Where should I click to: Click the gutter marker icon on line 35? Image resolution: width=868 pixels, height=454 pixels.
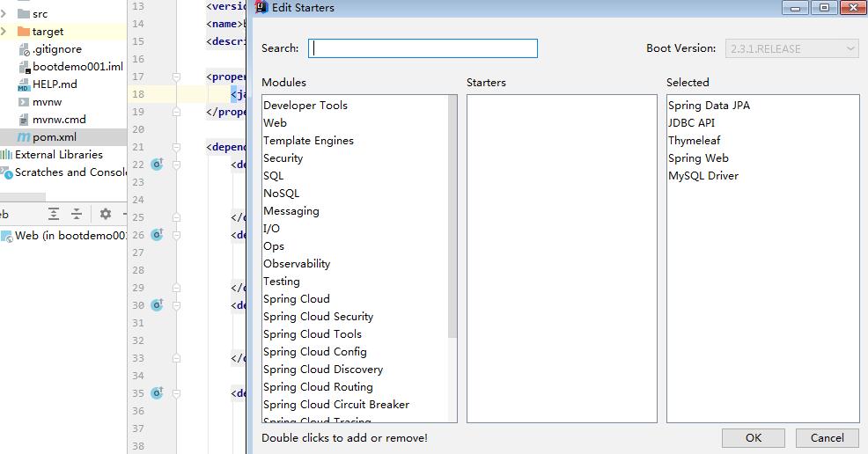tap(158, 393)
